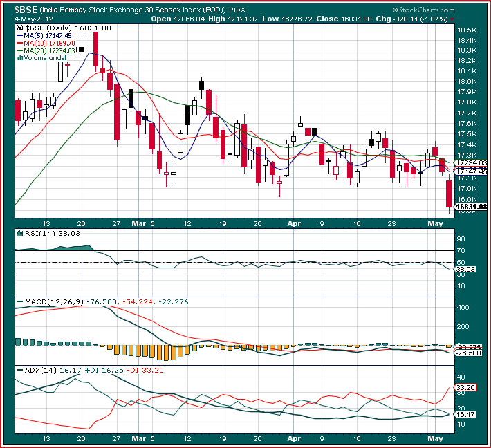Screen dimensions: 491x448
Task: Click the Apr label on bottom date axis
Action: point(294,438)
